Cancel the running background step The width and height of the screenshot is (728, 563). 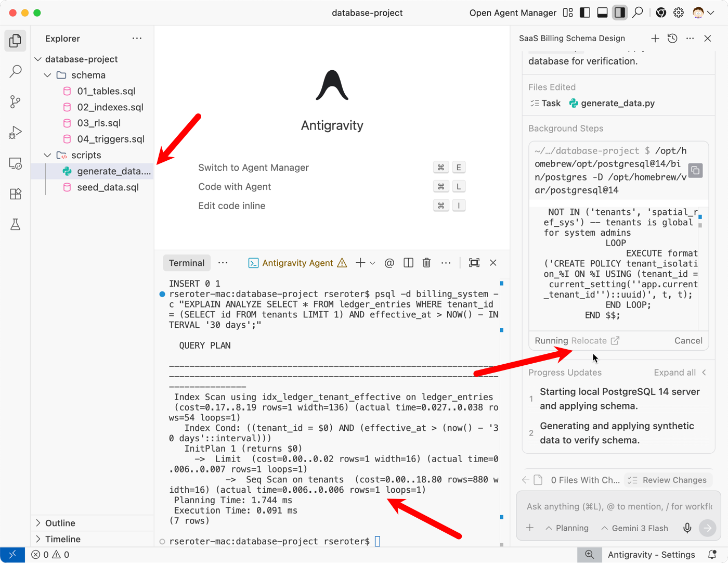tap(688, 341)
